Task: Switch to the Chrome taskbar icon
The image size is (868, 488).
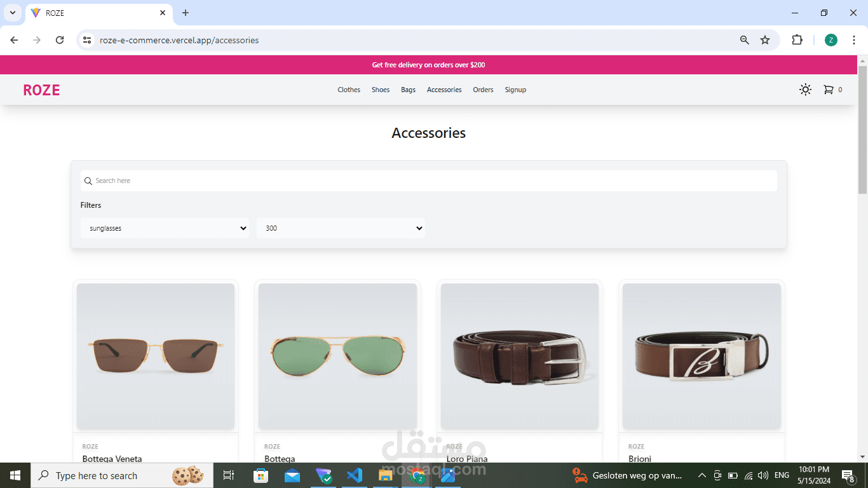Action: click(x=417, y=475)
